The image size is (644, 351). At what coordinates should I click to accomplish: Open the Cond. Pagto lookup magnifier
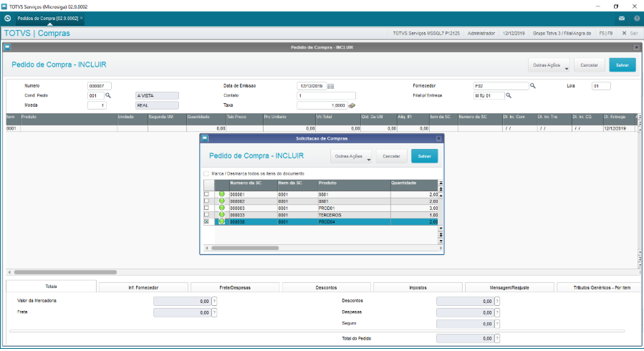[108, 95]
